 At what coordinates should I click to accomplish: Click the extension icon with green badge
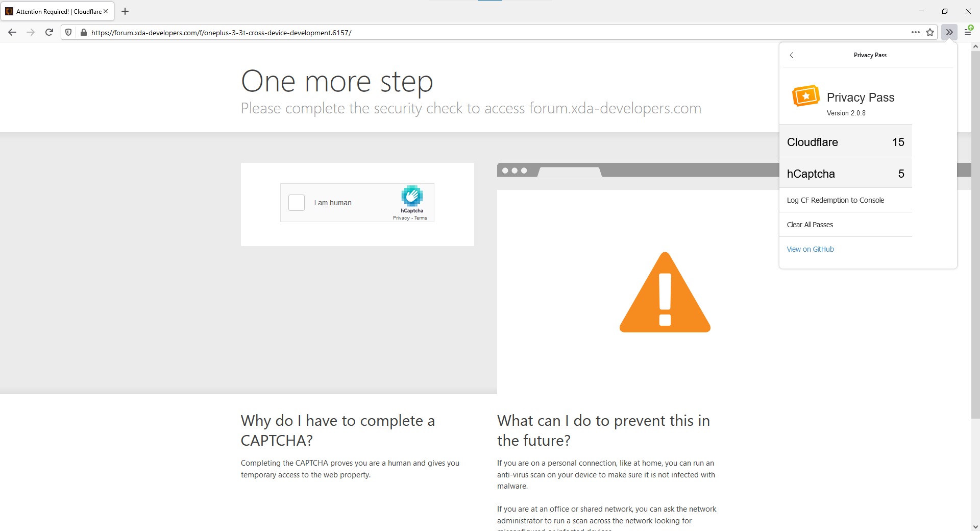tap(968, 32)
